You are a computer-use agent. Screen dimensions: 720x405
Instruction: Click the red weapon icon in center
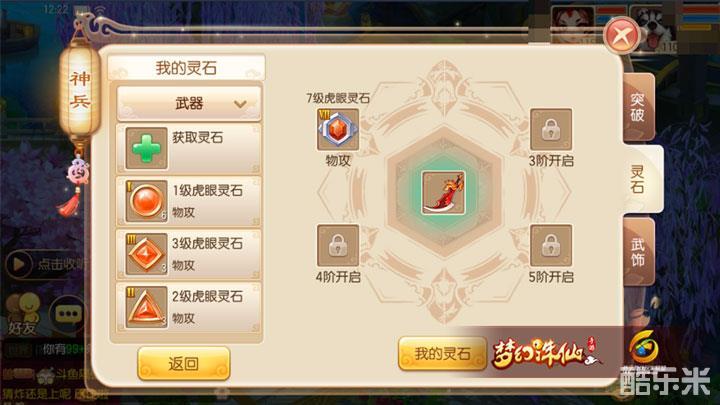443,193
